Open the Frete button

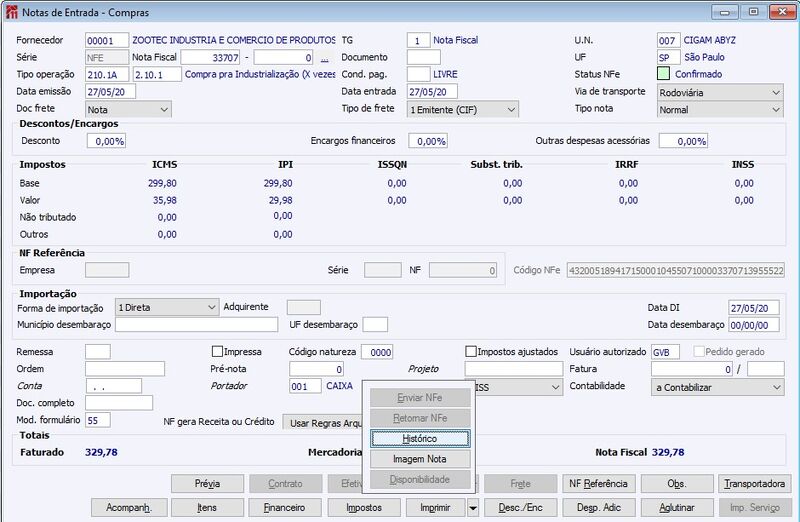coord(520,483)
